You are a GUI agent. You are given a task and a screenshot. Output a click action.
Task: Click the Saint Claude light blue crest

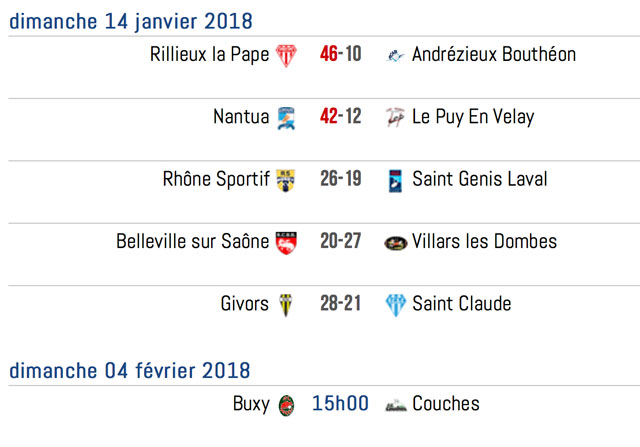(396, 305)
